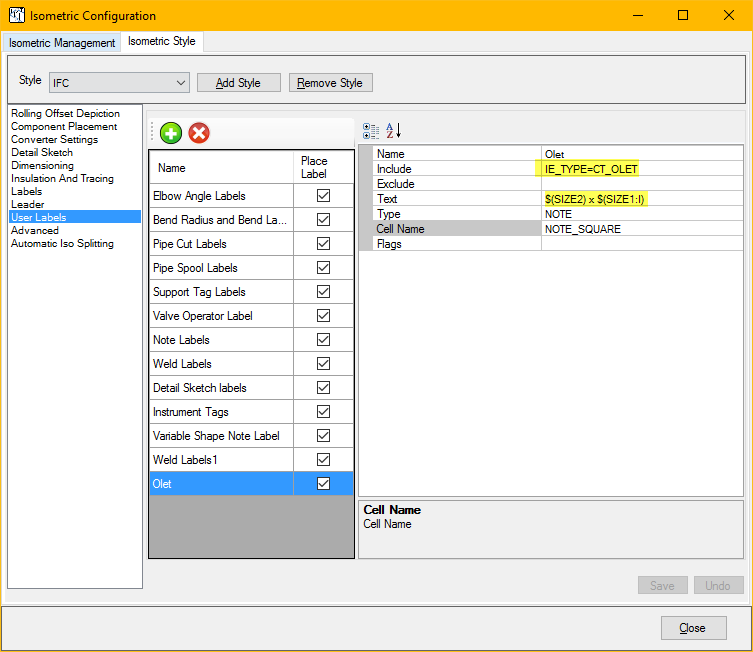Click the Isometric Configuration title bar icon
The width and height of the screenshot is (753, 652).
[16, 16]
